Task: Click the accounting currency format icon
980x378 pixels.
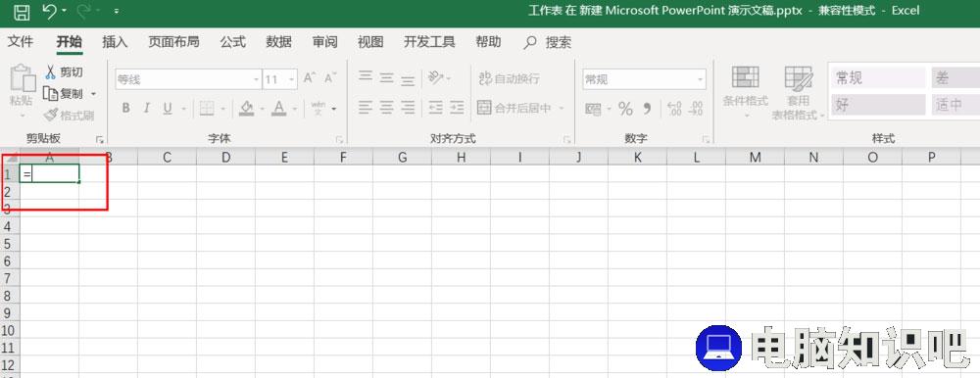Action: [593, 109]
